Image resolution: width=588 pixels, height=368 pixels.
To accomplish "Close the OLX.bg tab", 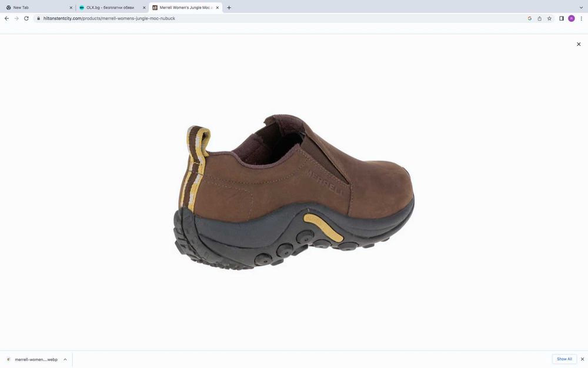I will [144, 8].
